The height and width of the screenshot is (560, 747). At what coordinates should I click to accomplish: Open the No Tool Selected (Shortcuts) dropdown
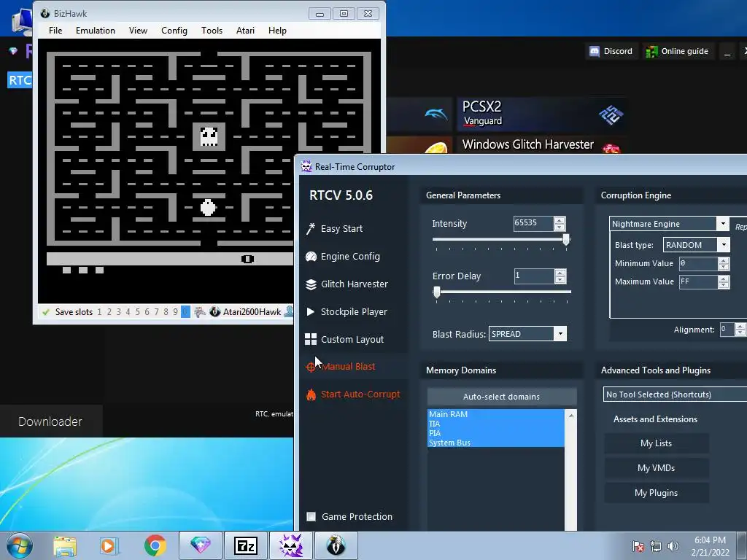pyautogui.click(x=675, y=394)
